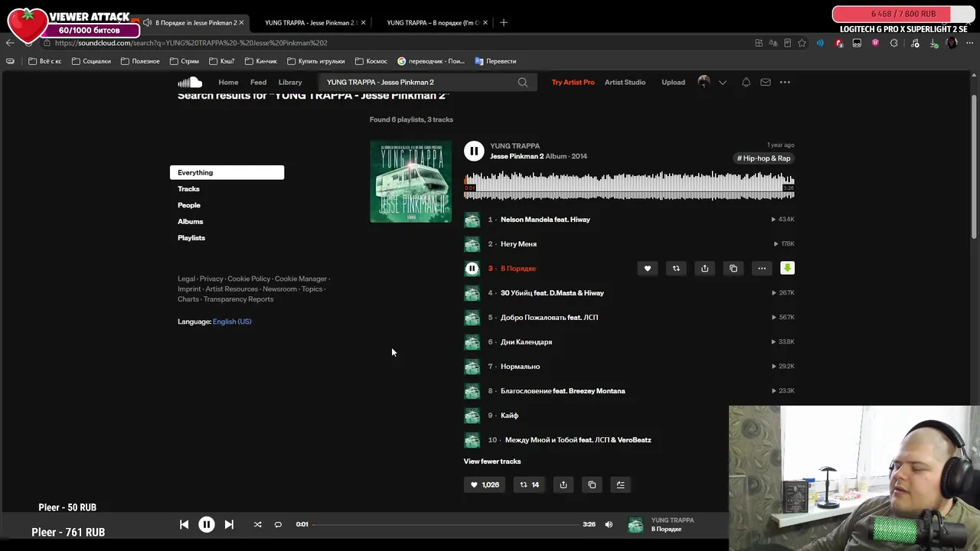Open the SoundCloud header more menu
This screenshot has height=551, width=980.
click(785, 82)
